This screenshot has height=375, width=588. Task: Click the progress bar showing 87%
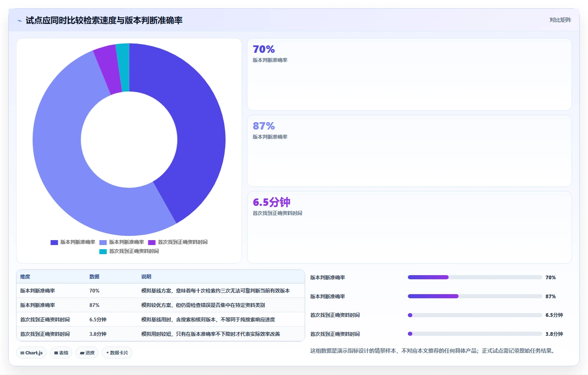click(475, 296)
